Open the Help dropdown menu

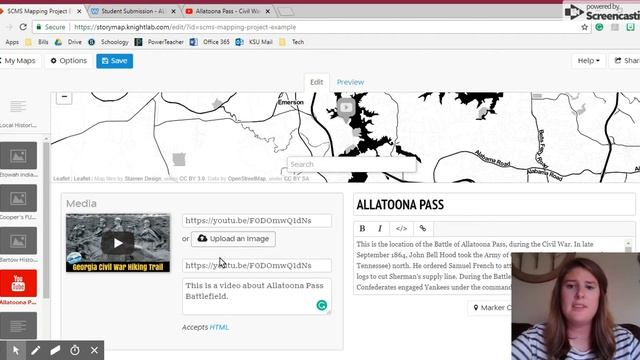coord(588,61)
